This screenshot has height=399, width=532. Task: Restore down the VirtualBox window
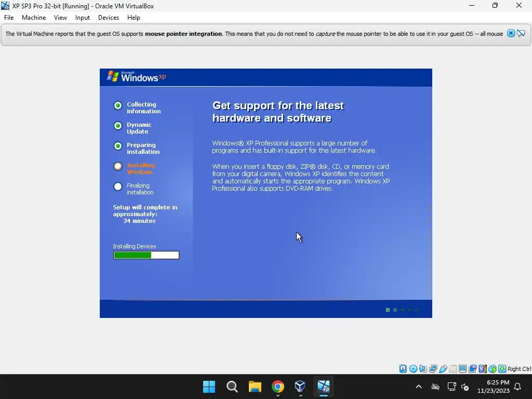(x=495, y=5)
